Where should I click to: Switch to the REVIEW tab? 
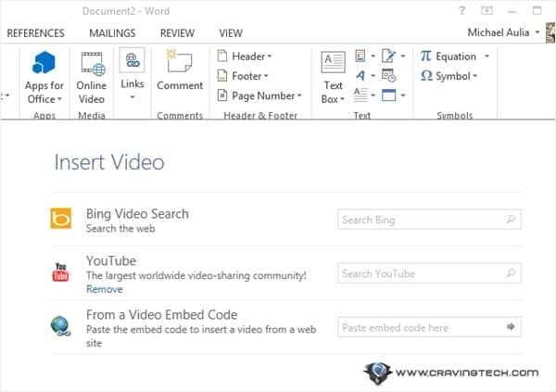point(177,33)
